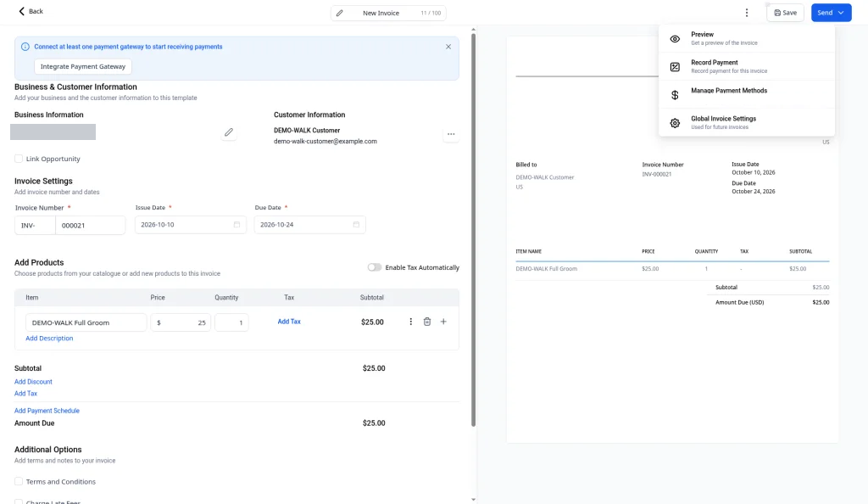The image size is (868, 504).
Task: Select Preview menu option
Action: (746, 38)
